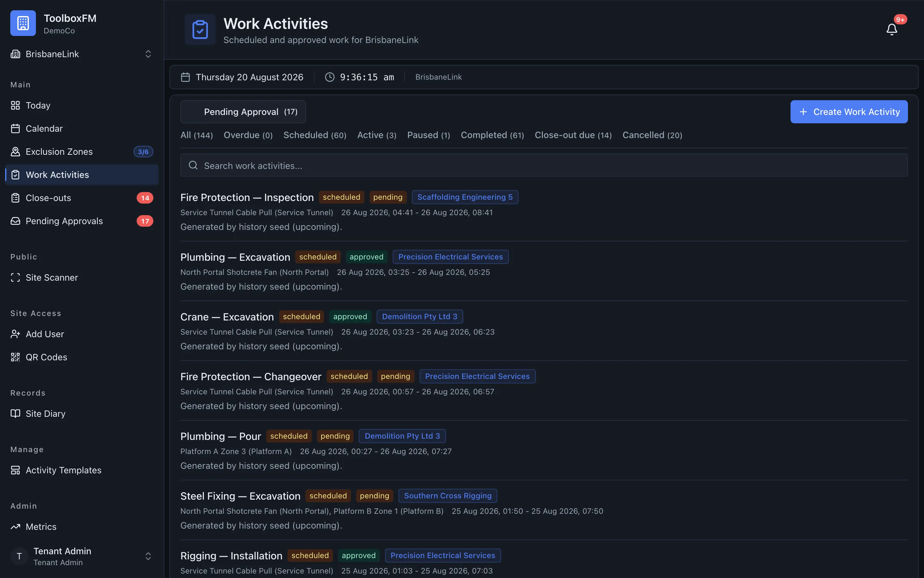924x578 pixels.
Task: Expand the BrisbaneLink site selector
Action: 82,54
